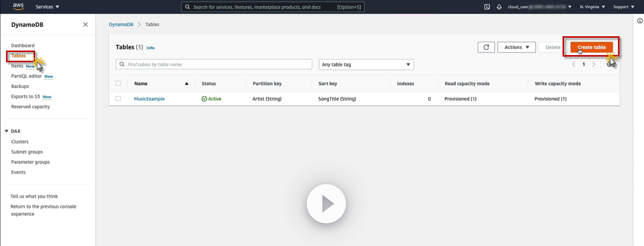Expand the Actions dropdown button

coord(517,47)
